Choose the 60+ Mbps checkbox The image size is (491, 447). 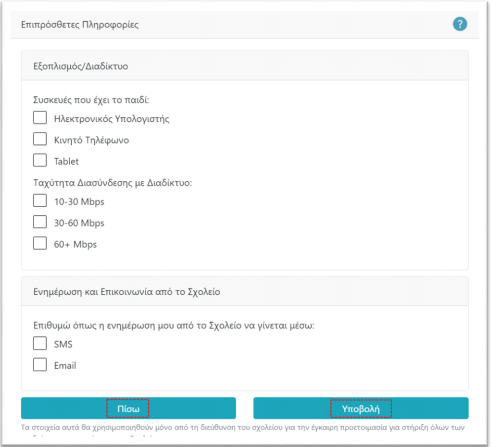pos(40,243)
